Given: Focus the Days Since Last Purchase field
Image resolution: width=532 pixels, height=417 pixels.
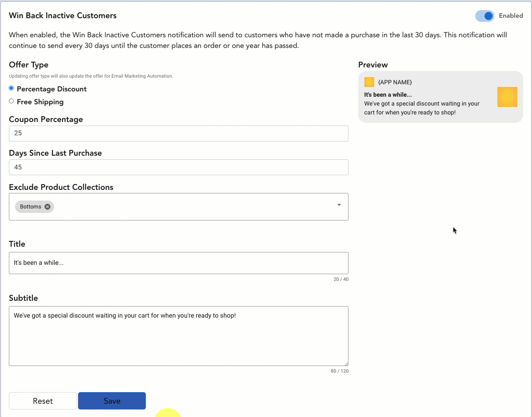Looking at the screenshot, I should tap(178, 167).
